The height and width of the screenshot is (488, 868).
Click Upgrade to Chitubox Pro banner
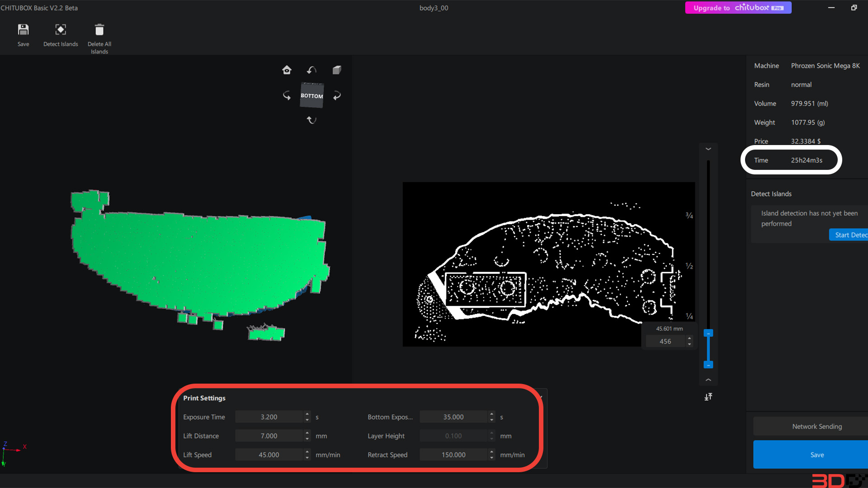coord(738,8)
